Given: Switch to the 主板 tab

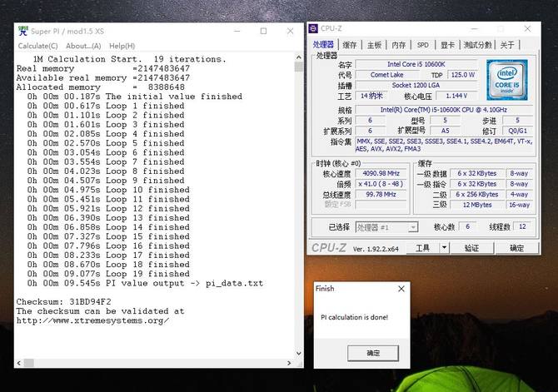Looking at the screenshot, I should [374, 45].
